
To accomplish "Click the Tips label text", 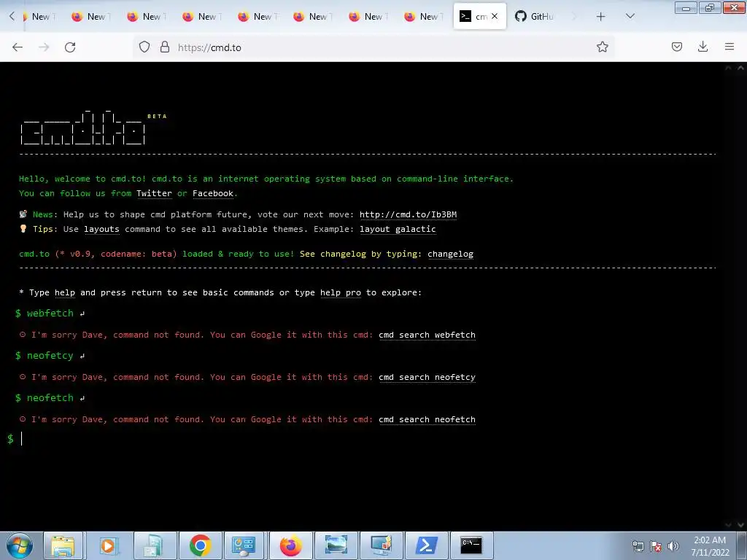I will click(44, 229).
